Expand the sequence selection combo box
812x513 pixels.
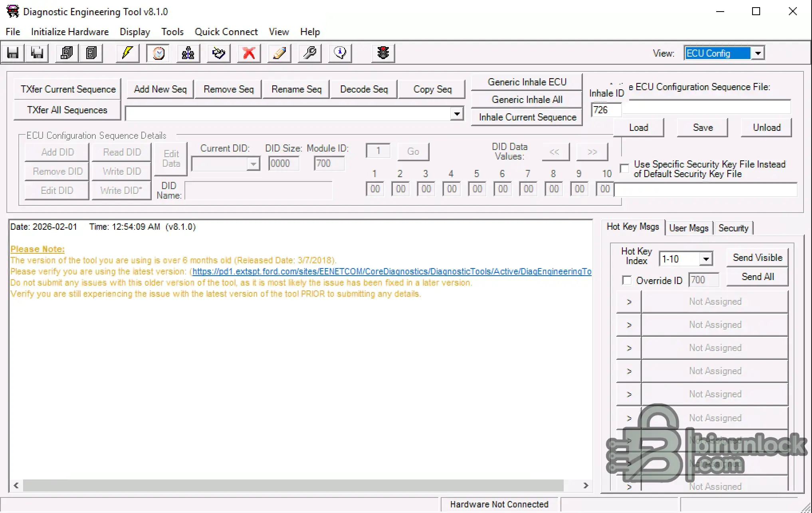457,114
